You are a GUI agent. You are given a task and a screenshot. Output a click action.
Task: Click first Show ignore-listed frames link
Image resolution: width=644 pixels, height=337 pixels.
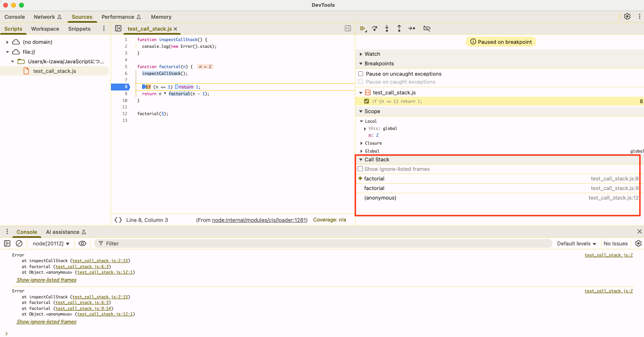47,280
